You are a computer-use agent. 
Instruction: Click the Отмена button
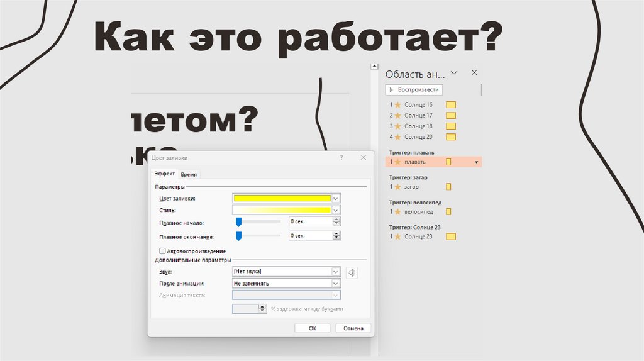click(353, 328)
